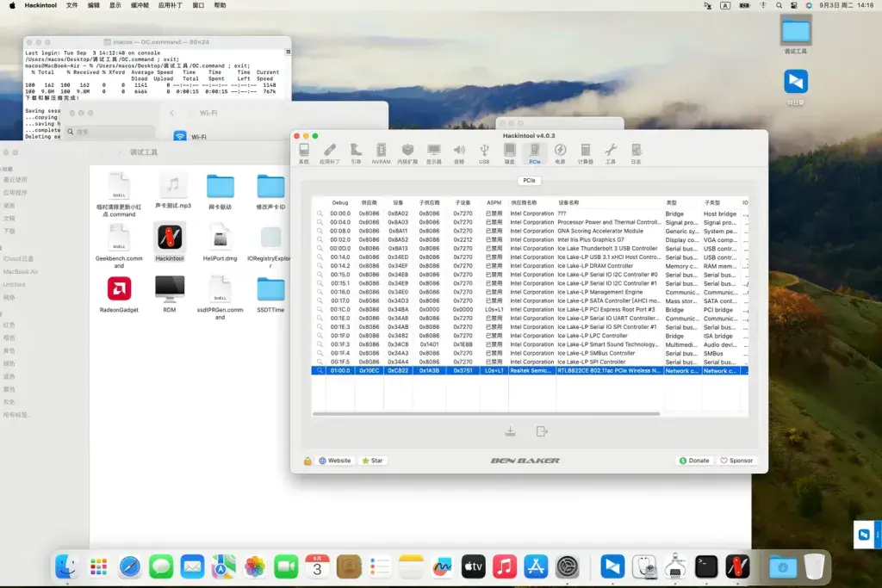This screenshot has width=882, height=588.
Task: Open the 显示器 (Displays) section
Action: coord(434,153)
